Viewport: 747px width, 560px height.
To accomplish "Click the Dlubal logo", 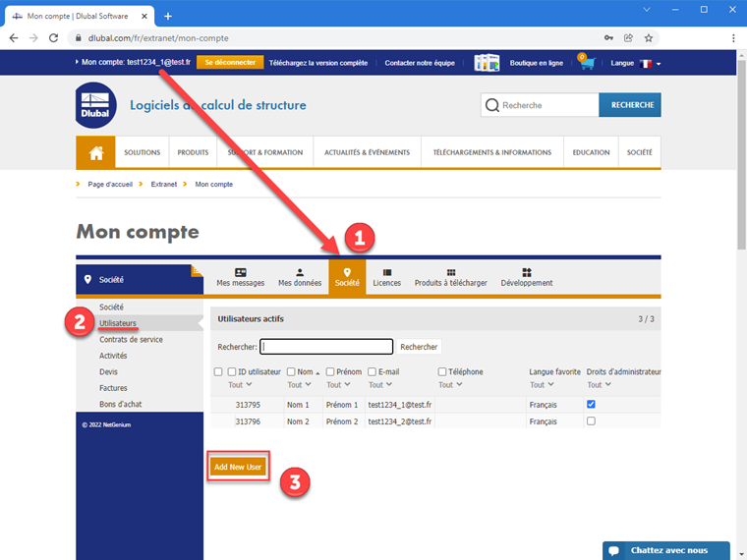I will coord(95,105).
